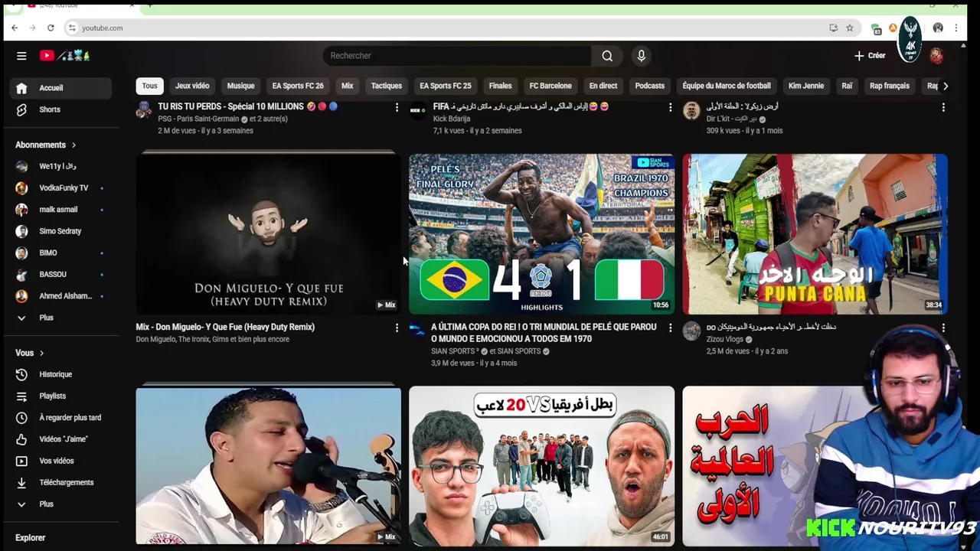The height and width of the screenshot is (551, 980).
Task: Open Téléchargements in sidebar
Action: (x=61, y=482)
